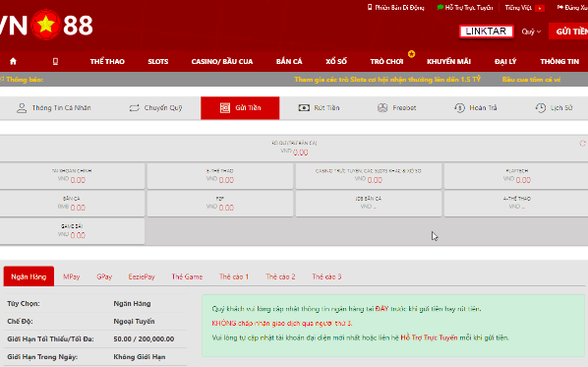Open the mobile phone icon in navigation bar

[55, 61]
